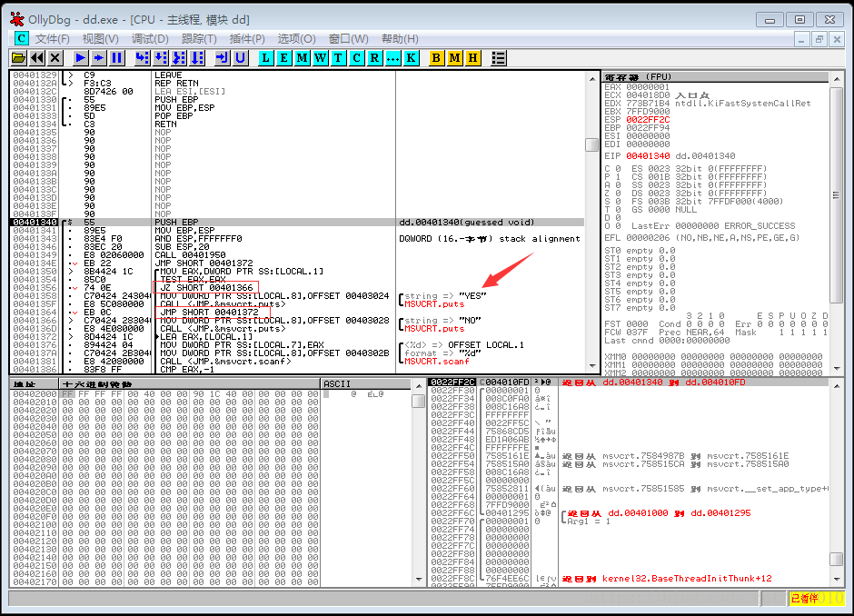
Task: Click the disassembly scrollbar thumb
Action: [x=591, y=144]
